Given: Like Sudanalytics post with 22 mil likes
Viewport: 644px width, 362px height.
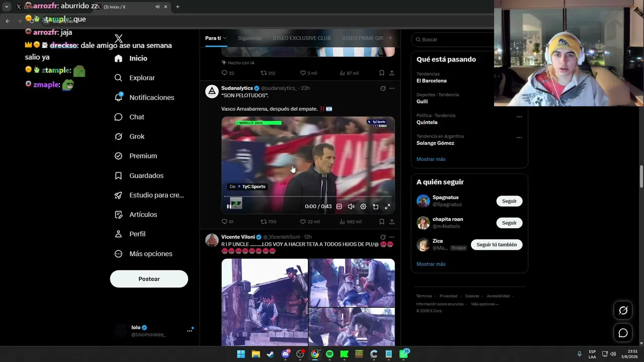Looking at the screenshot, I should 303,222.
